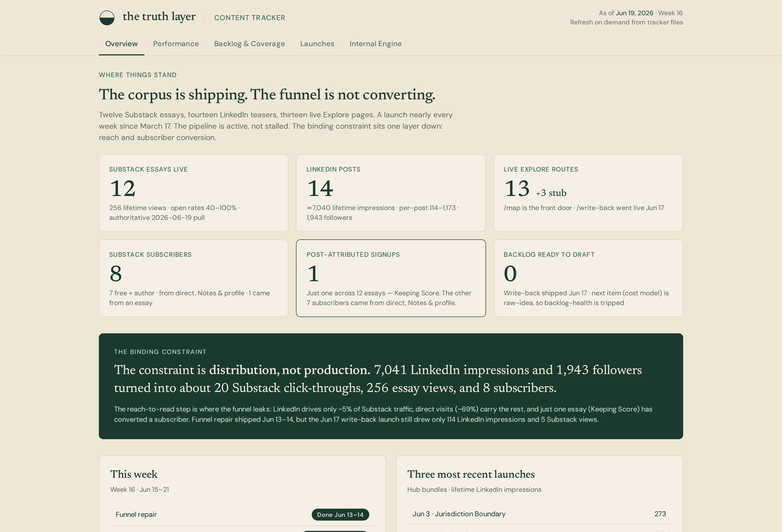Click the 'This week' section heading
The image size is (782, 532).
pos(134,474)
